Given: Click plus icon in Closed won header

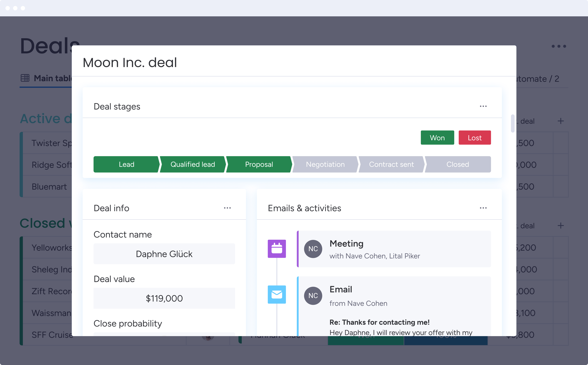Looking at the screenshot, I should coord(561,226).
